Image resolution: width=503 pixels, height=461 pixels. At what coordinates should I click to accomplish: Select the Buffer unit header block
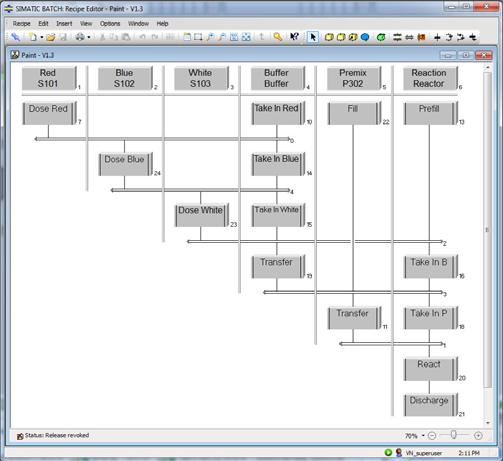278,78
